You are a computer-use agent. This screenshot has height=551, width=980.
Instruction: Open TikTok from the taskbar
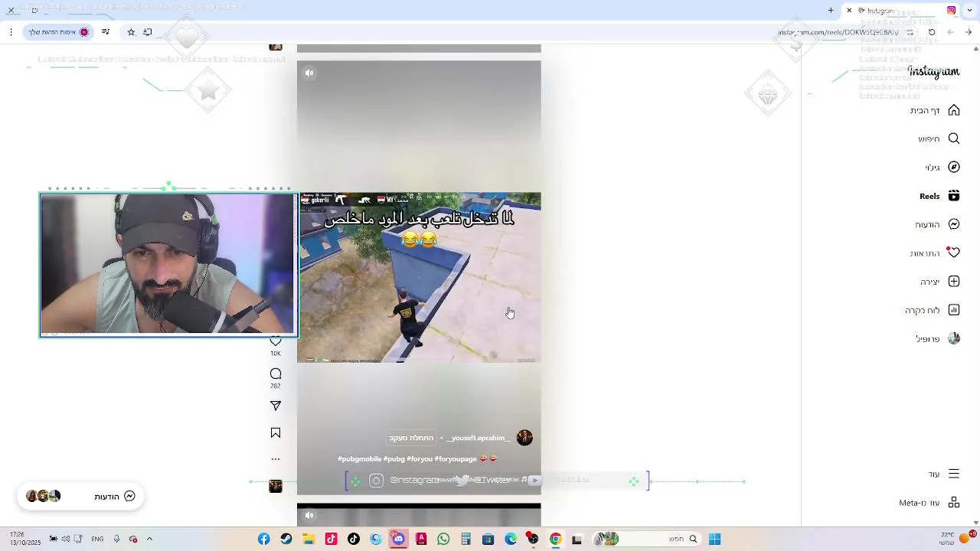[354, 539]
